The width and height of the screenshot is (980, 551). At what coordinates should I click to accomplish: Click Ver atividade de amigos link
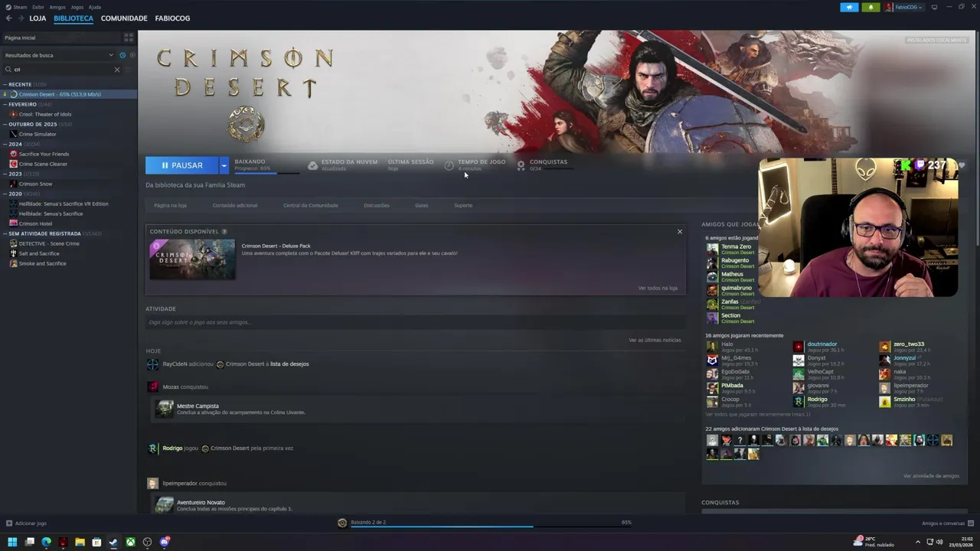click(931, 476)
